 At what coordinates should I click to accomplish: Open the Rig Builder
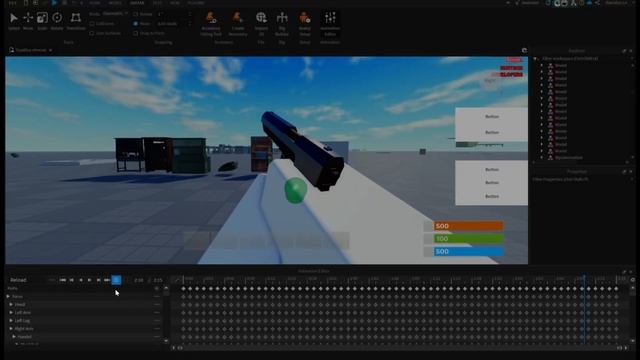(x=282, y=24)
